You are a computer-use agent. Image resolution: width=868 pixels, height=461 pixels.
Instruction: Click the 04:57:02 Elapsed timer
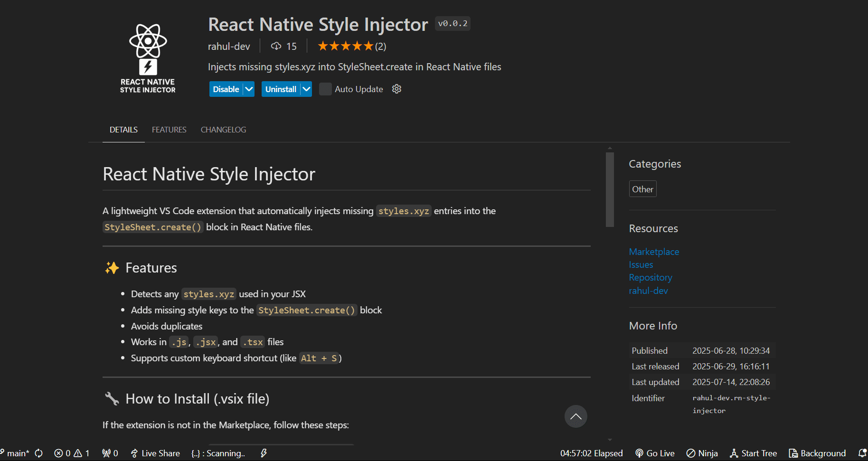point(591,453)
